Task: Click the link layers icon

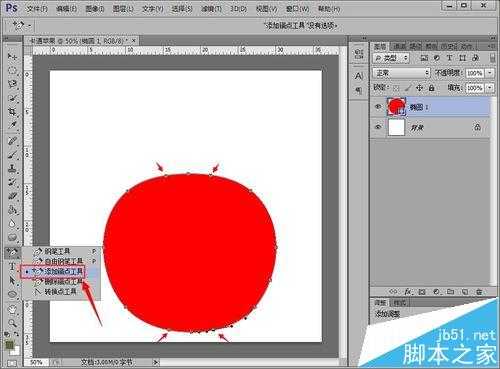Action: pyautogui.click(x=393, y=292)
